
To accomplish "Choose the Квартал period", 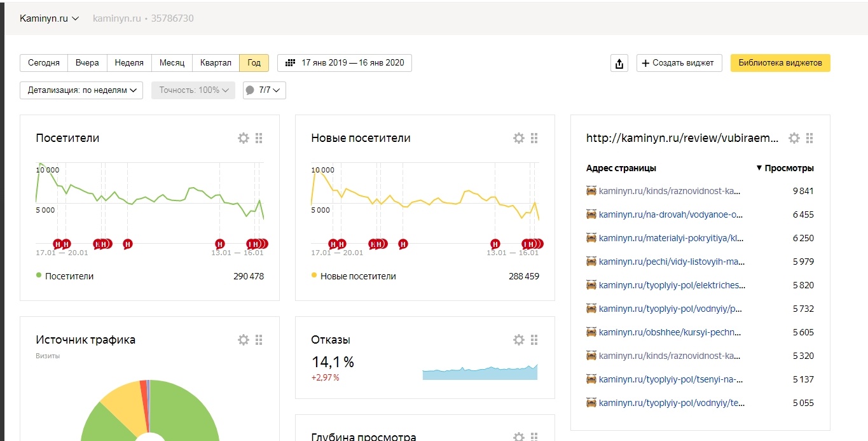I will tap(216, 63).
